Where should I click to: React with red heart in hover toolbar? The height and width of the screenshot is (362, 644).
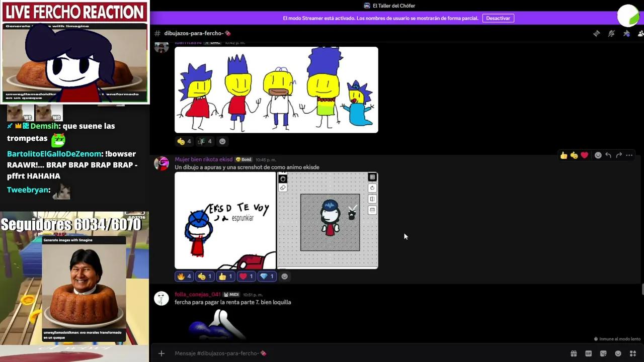click(584, 155)
